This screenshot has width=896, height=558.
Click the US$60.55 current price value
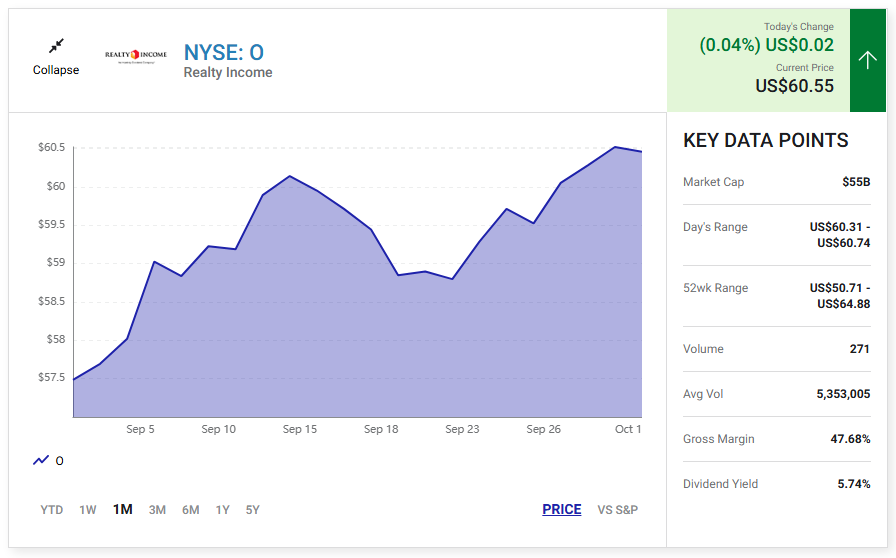794,86
